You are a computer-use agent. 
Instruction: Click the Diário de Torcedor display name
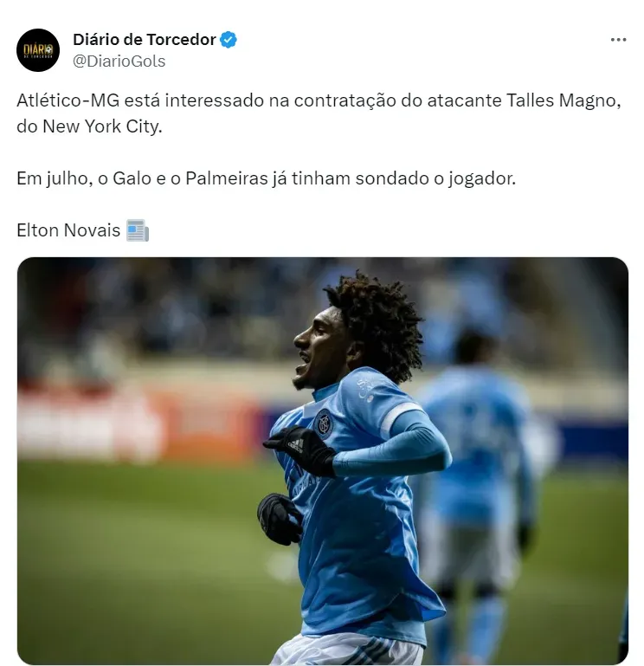coord(145,40)
